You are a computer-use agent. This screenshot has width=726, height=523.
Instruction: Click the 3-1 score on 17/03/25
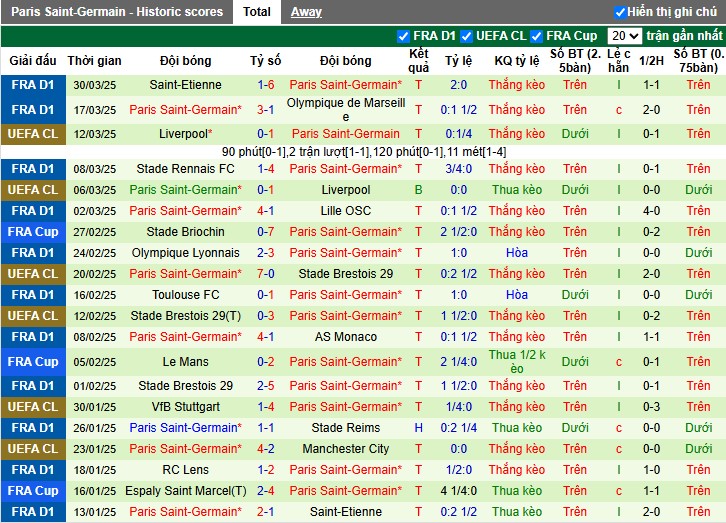coord(266,110)
